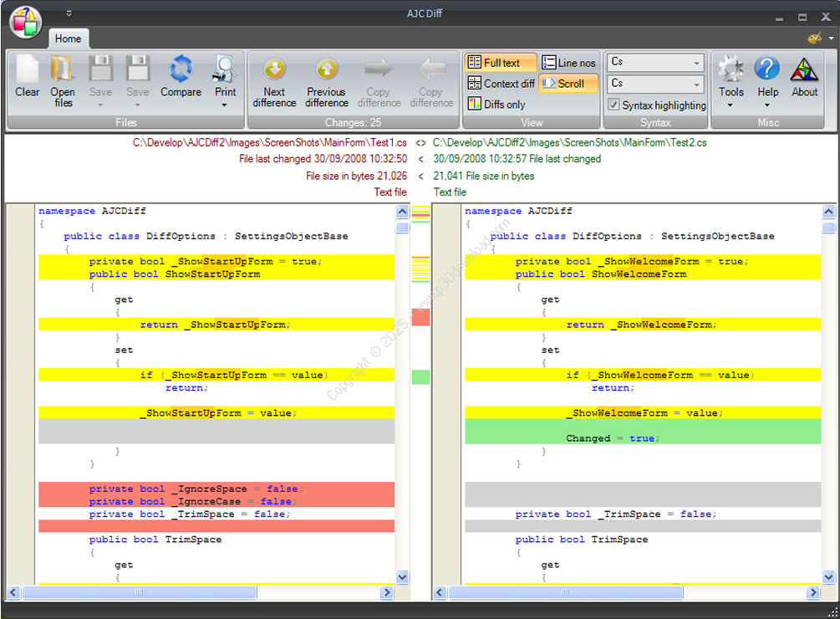The image size is (840, 619).
Task: Click the AJC Diff application orb
Action: tap(25, 23)
